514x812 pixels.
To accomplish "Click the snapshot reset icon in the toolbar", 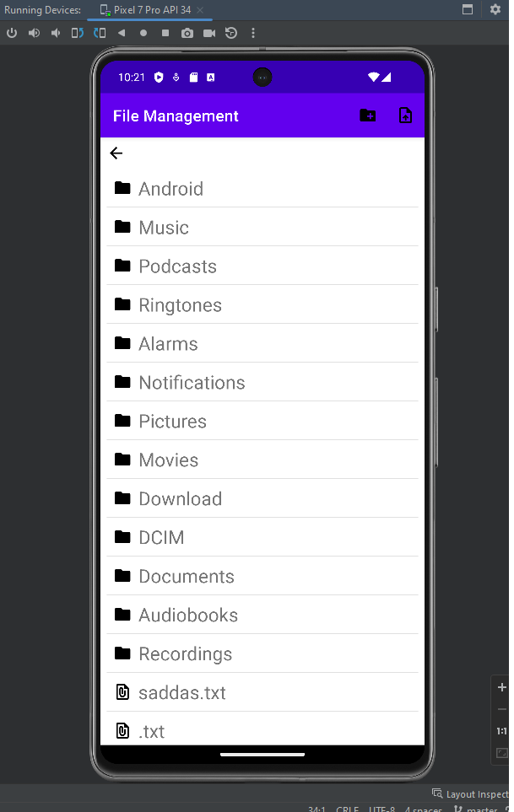I will (x=229, y=33).
